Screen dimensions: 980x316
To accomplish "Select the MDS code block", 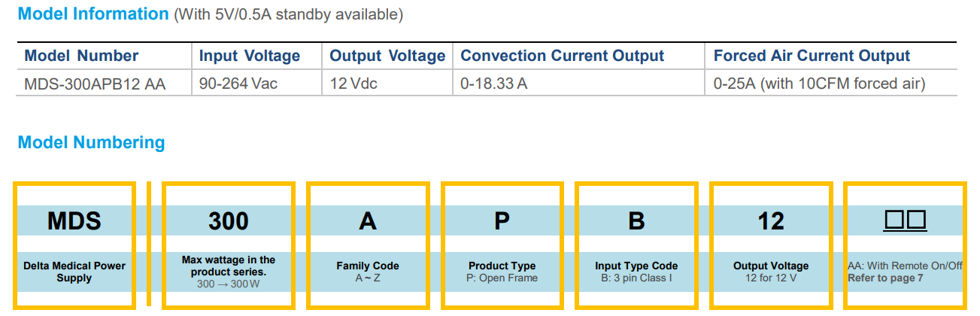I will point(74,220).
